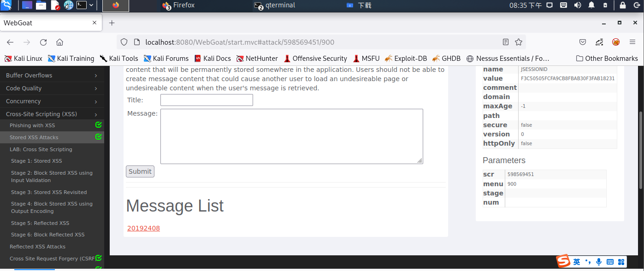Image resolution: width=644 pixels, height=271 pixels.
Task: Click the Submit button
Action: point(140,171)
